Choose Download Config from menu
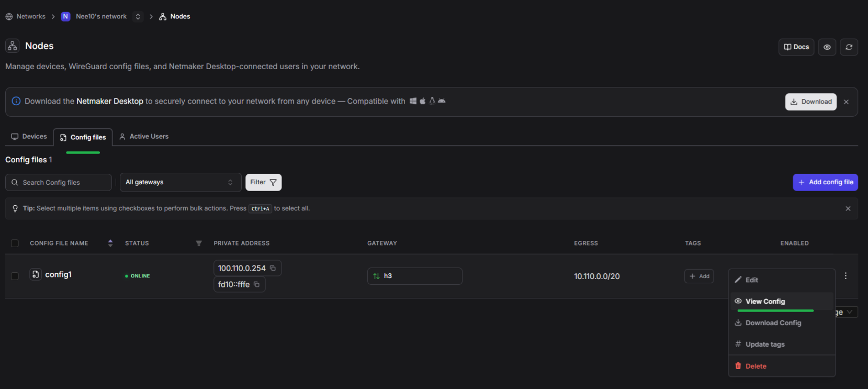 tap(782, 323)
